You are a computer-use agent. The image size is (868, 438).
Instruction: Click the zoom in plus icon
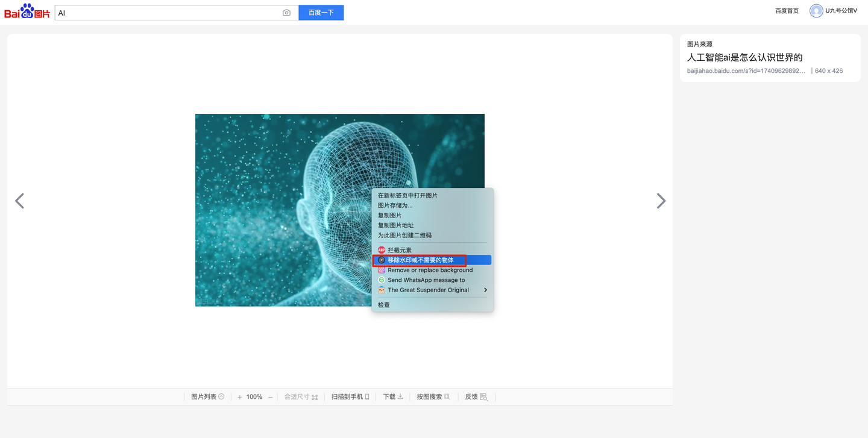click(x=239, y=397)
